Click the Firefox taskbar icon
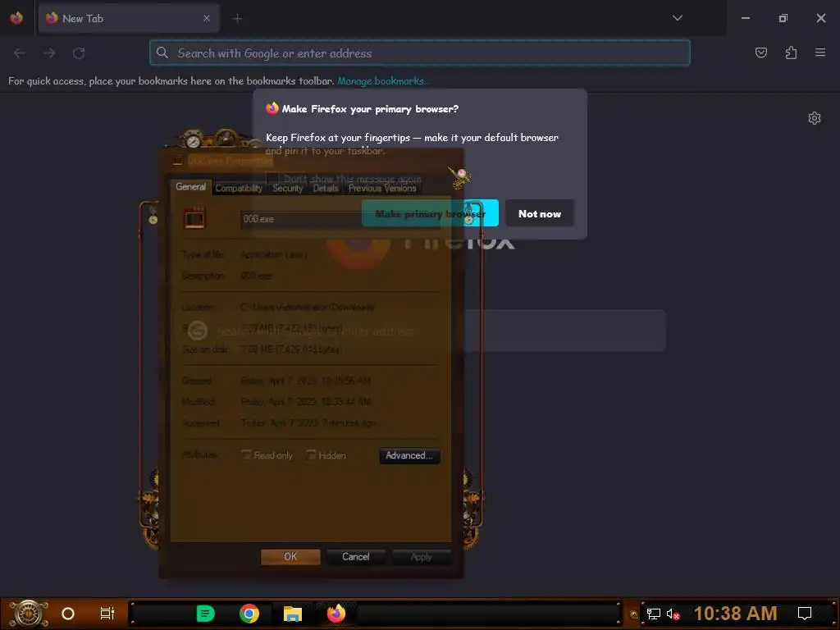This screenshot has width=840, height=630. [x=336, y=614]
